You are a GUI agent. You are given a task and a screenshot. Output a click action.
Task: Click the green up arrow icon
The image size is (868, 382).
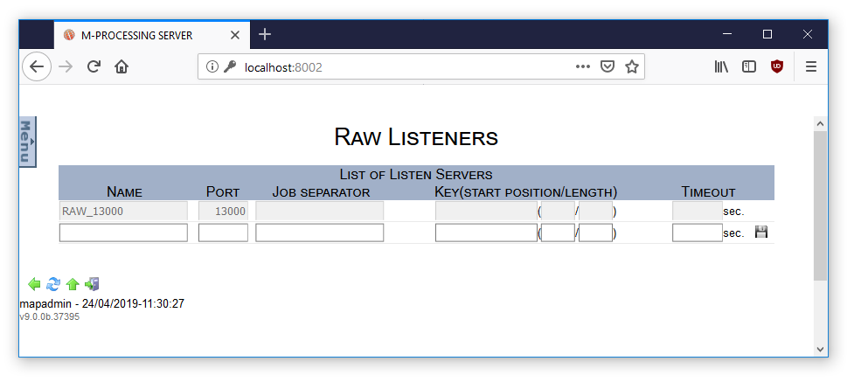pyautogui.click(x=73, y=284)
